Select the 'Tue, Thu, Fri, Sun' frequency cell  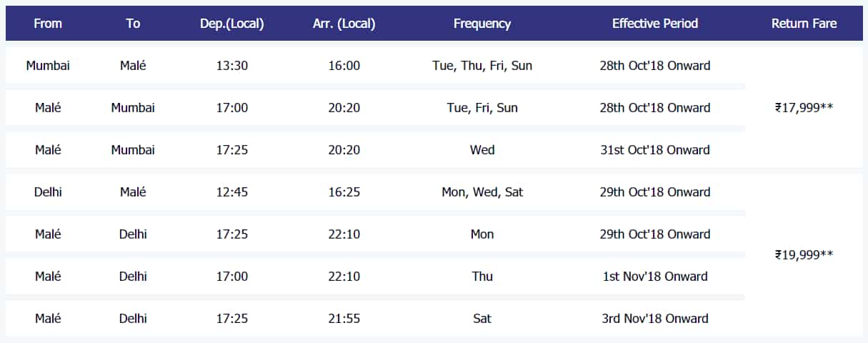coord(482,66)
